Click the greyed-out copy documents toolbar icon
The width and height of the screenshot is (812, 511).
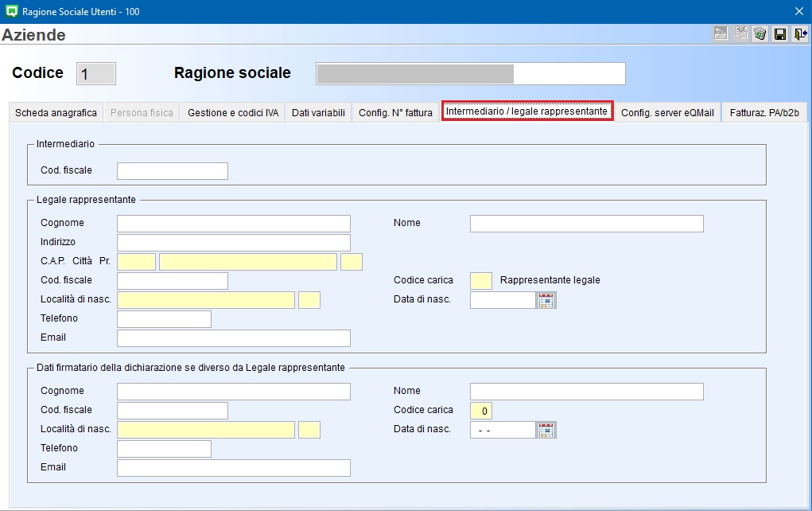pyautogui.click(x=740, y=34)
